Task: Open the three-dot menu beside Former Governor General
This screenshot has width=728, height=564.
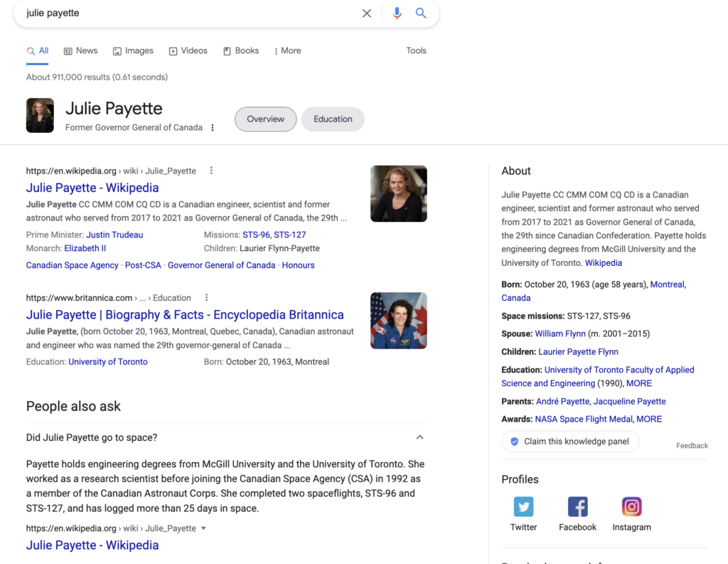Action: pos(213,128)
